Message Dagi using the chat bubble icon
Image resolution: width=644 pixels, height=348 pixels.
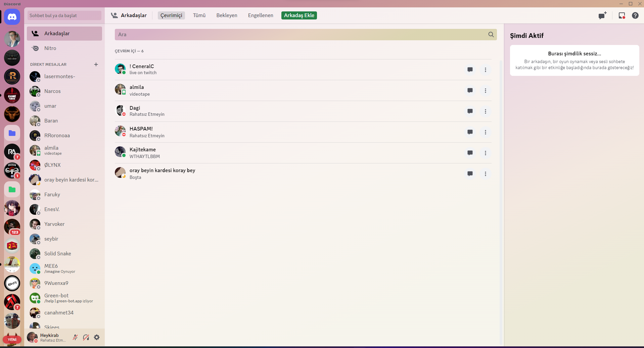point(470,111)
